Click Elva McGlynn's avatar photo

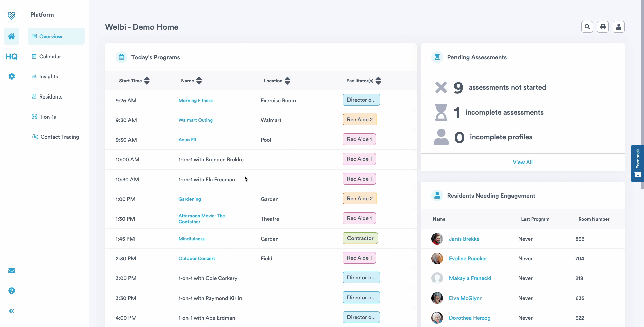click(x=437, y=298)
